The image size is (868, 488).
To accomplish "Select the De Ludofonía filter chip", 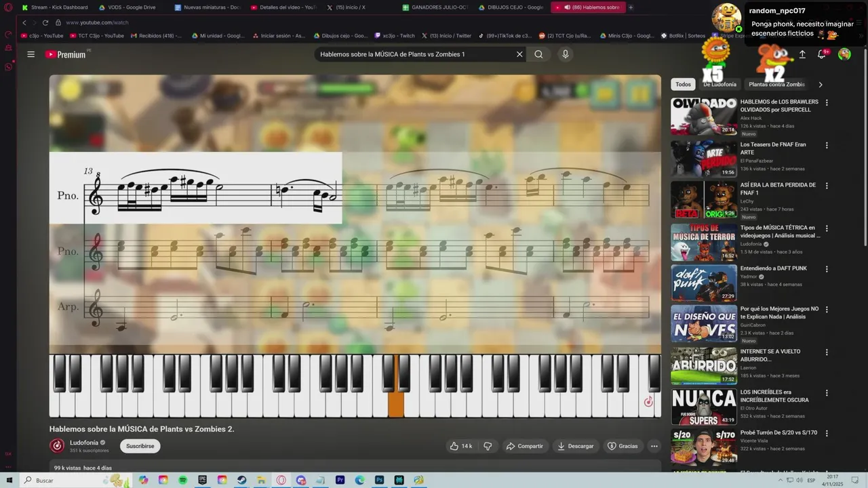I will pyautogui.click(x=719, y=85).
